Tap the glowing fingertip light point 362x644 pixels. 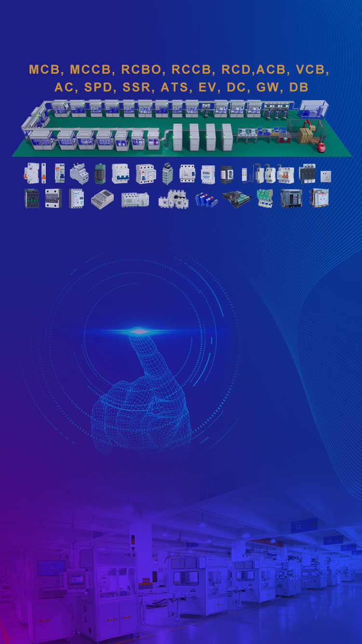click(x=139, y=331)
